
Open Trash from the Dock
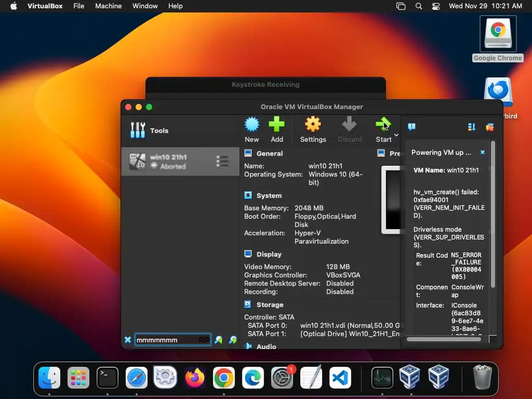[482, 377]
